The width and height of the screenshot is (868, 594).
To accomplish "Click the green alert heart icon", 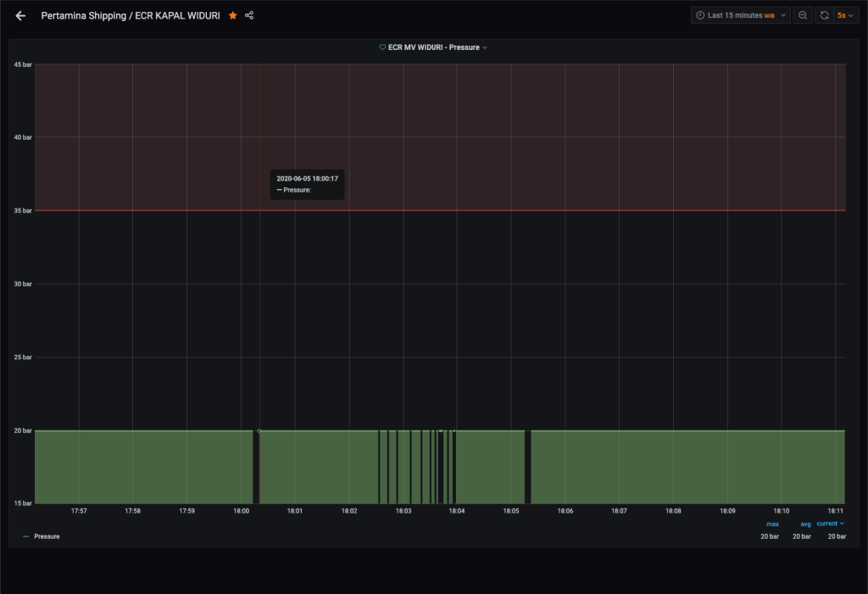I will coord(382,47).
